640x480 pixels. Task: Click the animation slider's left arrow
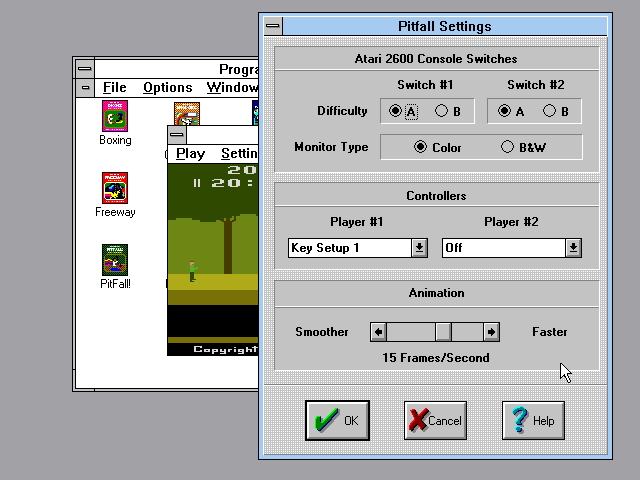coord(378,332)
